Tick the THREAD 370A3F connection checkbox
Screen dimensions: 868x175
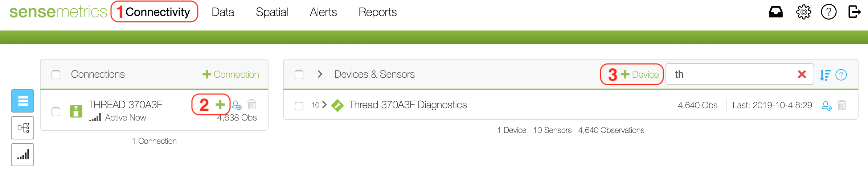pos(56,111)
